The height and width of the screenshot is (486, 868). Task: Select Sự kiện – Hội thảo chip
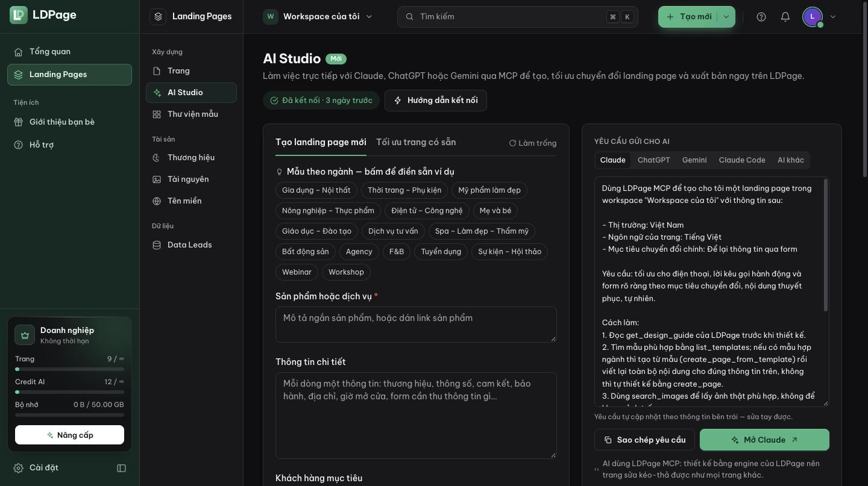[x=509, y=252]
